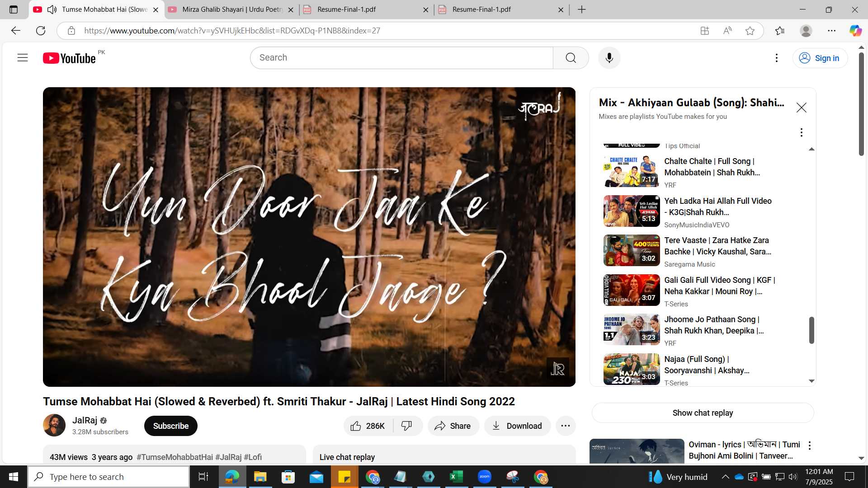Focus the YouTube search field

pyautogui.click(x=402, y=58)
